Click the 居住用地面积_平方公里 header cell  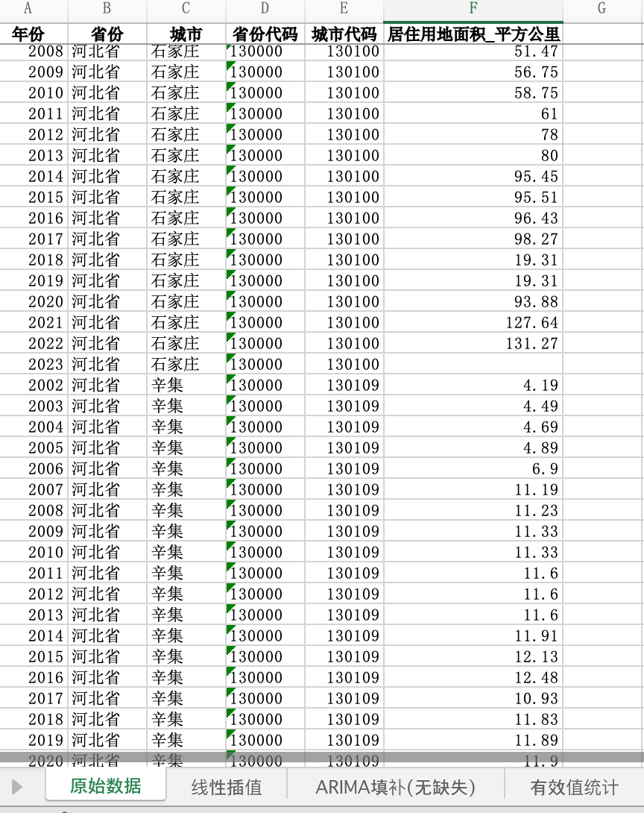(x=473, y=34)
